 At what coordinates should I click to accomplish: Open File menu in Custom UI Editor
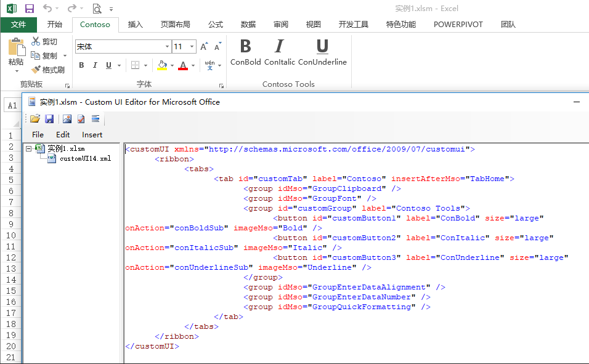(x=38, y=134)
